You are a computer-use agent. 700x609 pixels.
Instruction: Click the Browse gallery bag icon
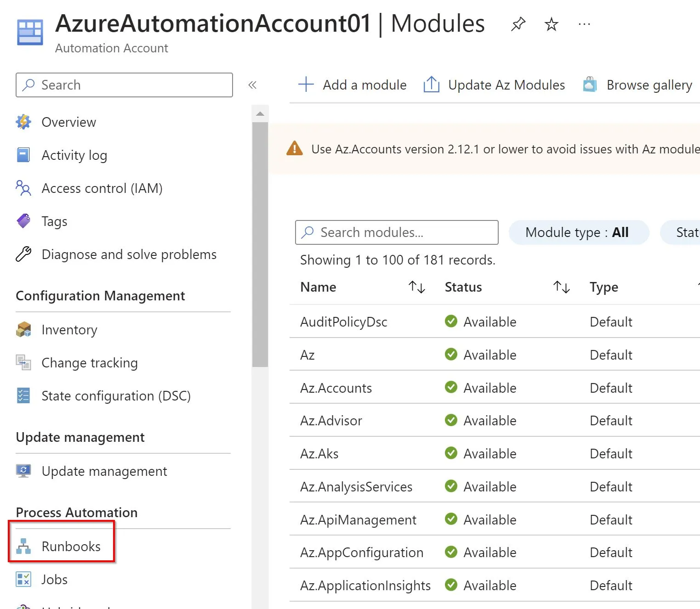point(590,85)
